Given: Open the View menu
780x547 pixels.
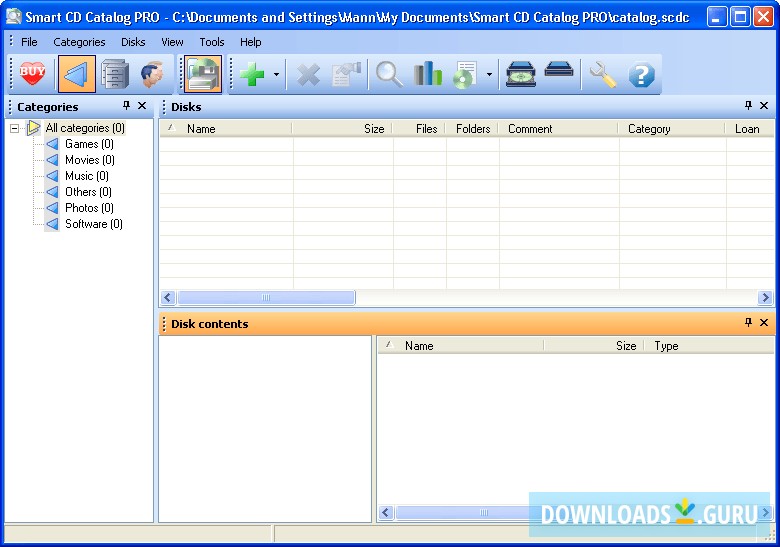Looking at the screenshot, I should pyautogui.click(x=172, y=42).
